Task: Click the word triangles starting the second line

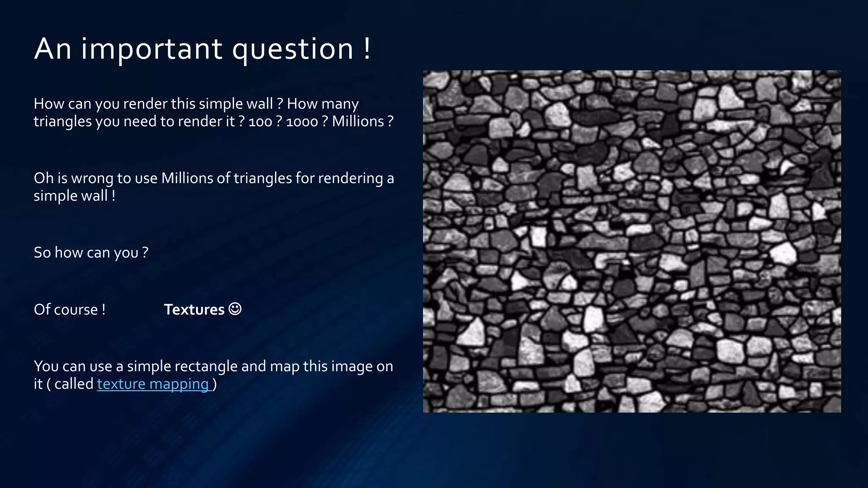Action: pyautogui.click(x=63, y=122)
